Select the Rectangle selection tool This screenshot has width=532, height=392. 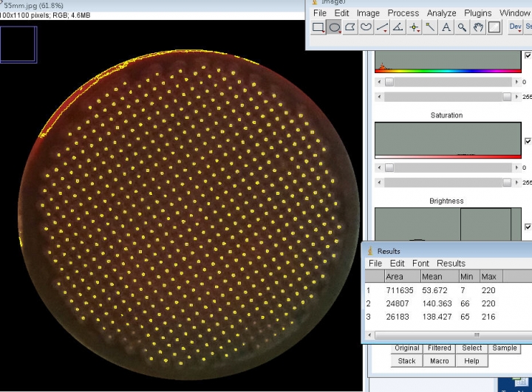point(318,27)
